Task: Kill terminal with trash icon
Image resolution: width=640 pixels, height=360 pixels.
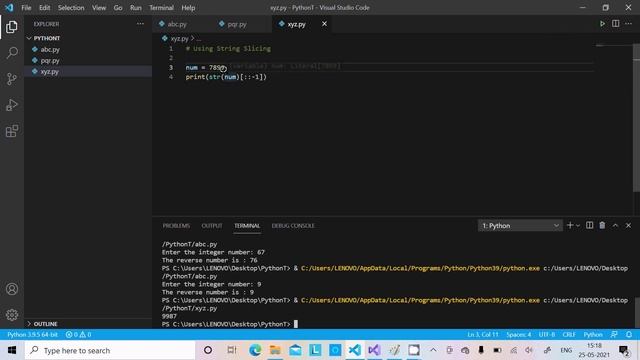Action: [x=602, y=225]
